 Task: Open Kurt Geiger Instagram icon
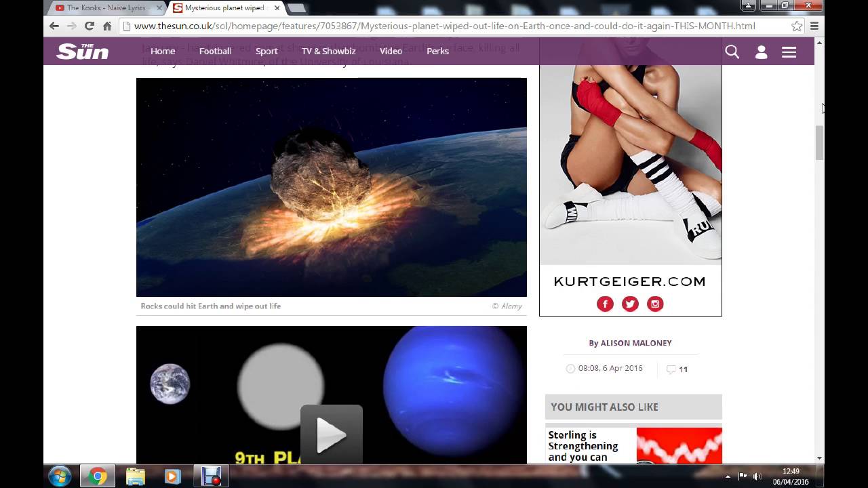[x=655, y=304]
